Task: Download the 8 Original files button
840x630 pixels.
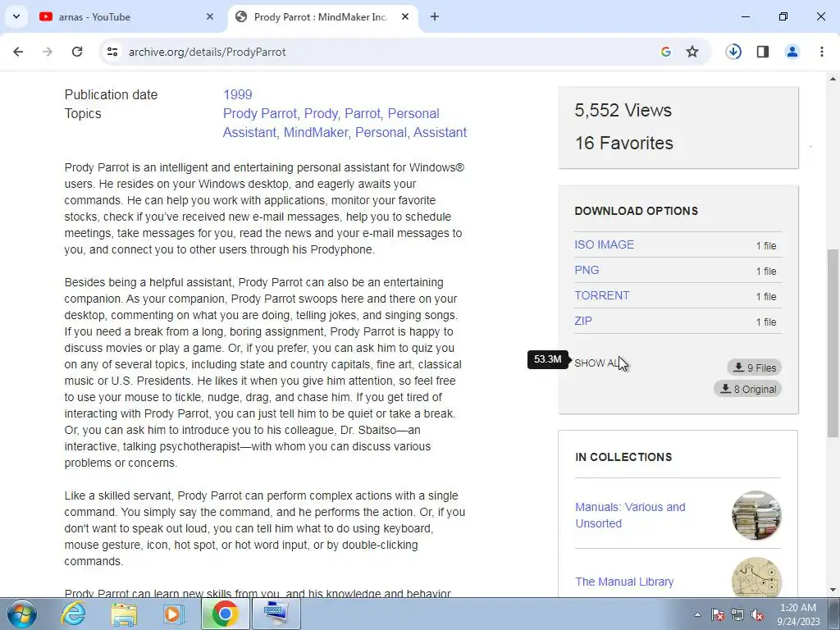Action: click(748, 389)
